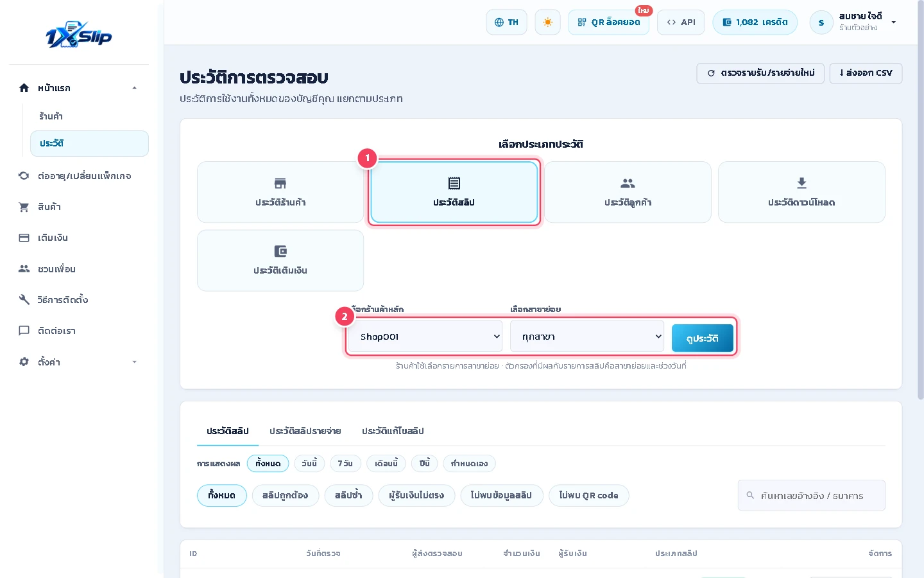Click the reference/bank search field
The height and width of the screenshot is (578, 924).
[812, 496]
